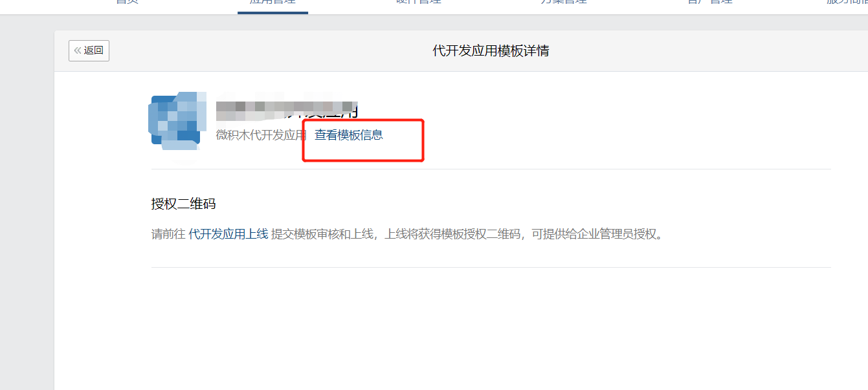Open the 硬件管理 navigation tab
This screenshot has width=868, height=390.
point(419,3)
